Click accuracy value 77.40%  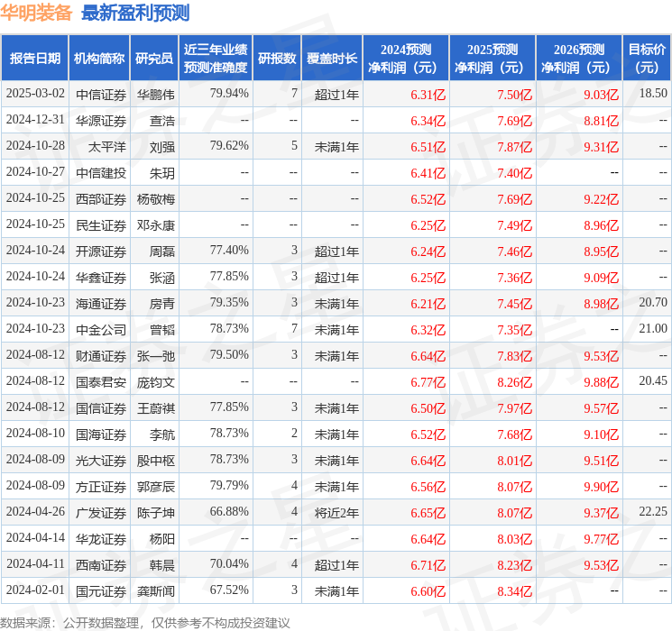(229, 251)
